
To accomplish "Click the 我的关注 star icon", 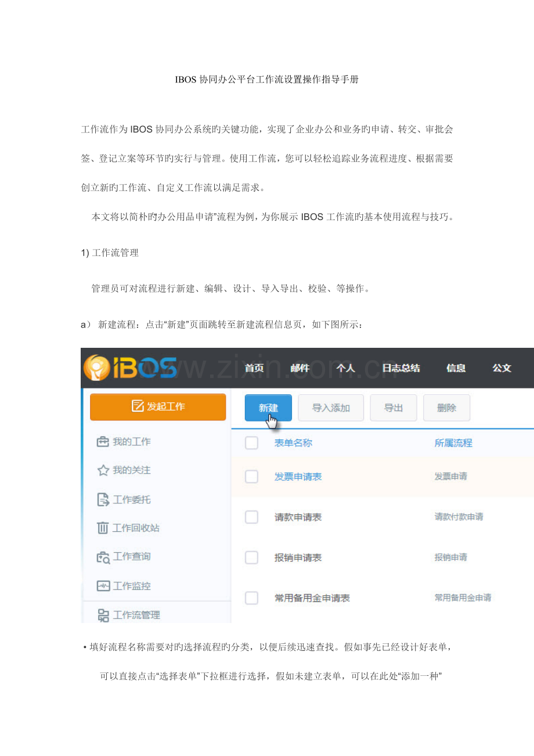I will 103,470.
